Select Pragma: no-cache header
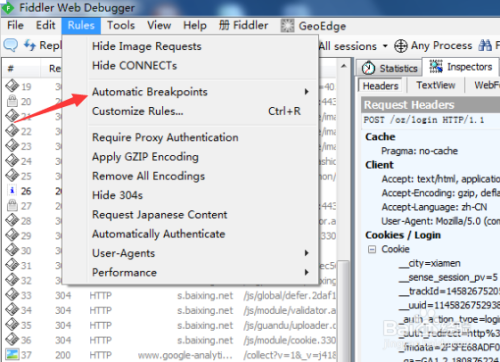 [x=419, y=151]
